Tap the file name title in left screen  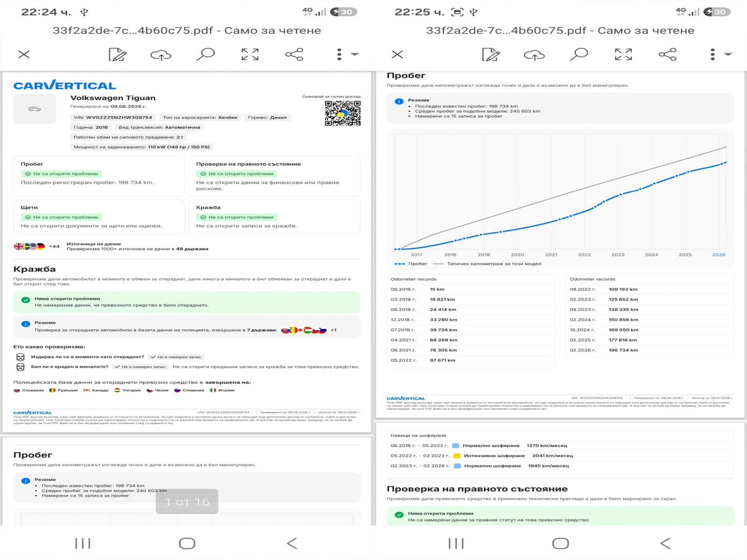[187, 30]
